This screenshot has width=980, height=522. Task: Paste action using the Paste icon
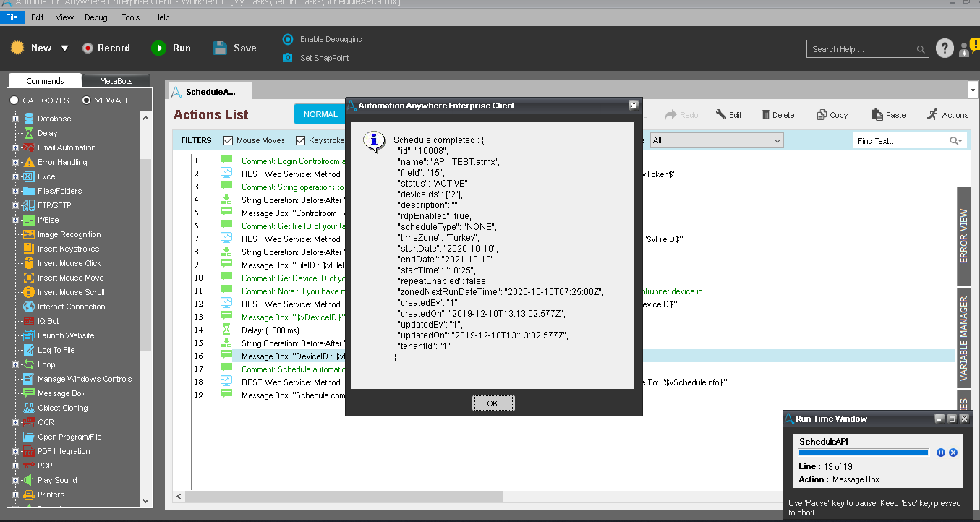(877, 114)
